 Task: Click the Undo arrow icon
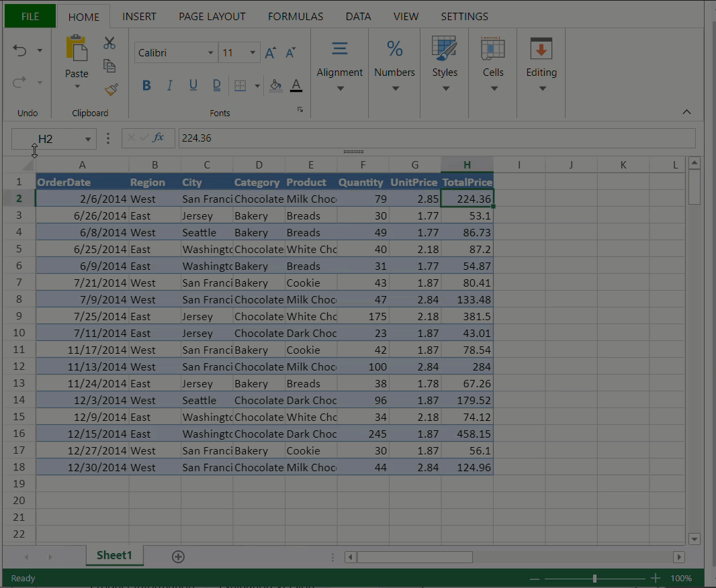coord(19,50)
